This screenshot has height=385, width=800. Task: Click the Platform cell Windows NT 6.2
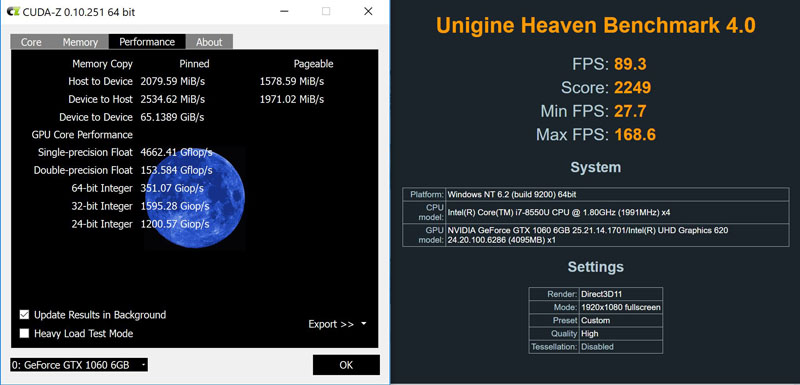(x=617, y=194)
